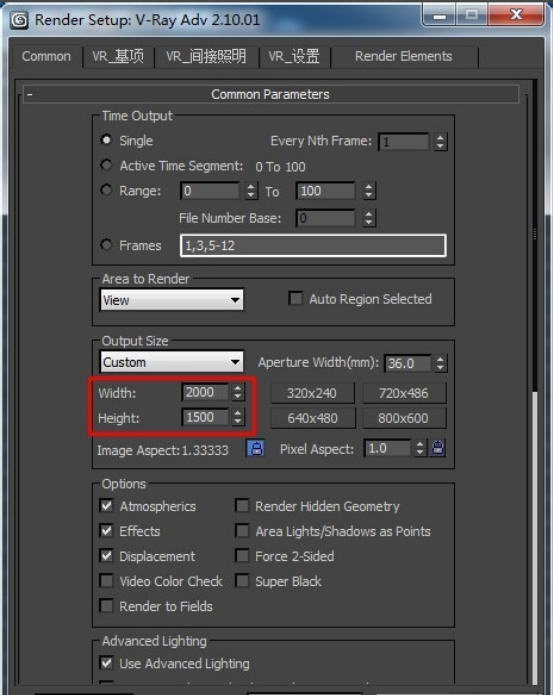Viewport: 553px width, 695px height.
Task: Enable Auto Region Selected checkbox
Action: pyautogui.click(x=296, y=298)
